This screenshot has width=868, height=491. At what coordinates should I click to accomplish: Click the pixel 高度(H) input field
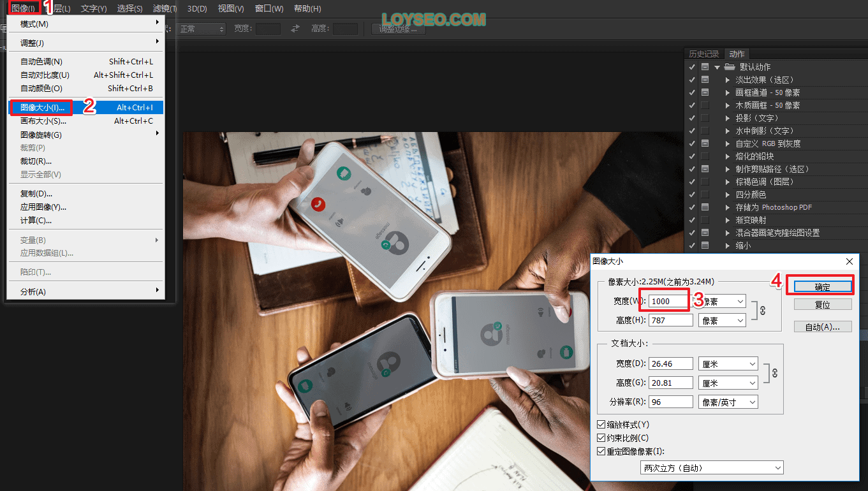tap(670, 320)
